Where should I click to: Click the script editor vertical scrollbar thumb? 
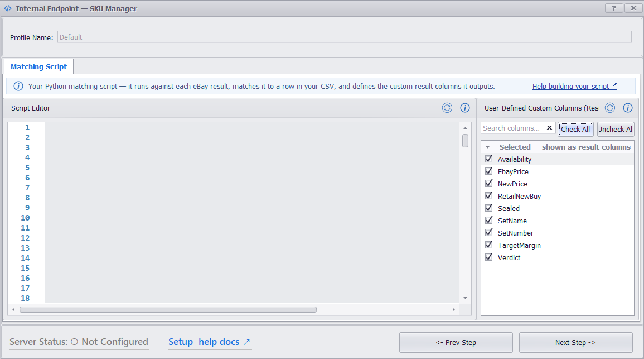point(466,141)
